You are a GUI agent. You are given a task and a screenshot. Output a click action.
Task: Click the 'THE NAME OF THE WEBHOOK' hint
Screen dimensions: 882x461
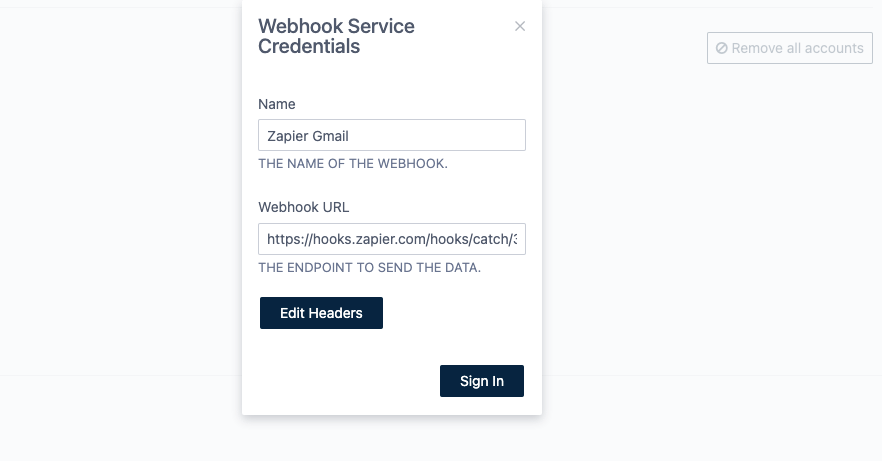click(x=353, y=163)
